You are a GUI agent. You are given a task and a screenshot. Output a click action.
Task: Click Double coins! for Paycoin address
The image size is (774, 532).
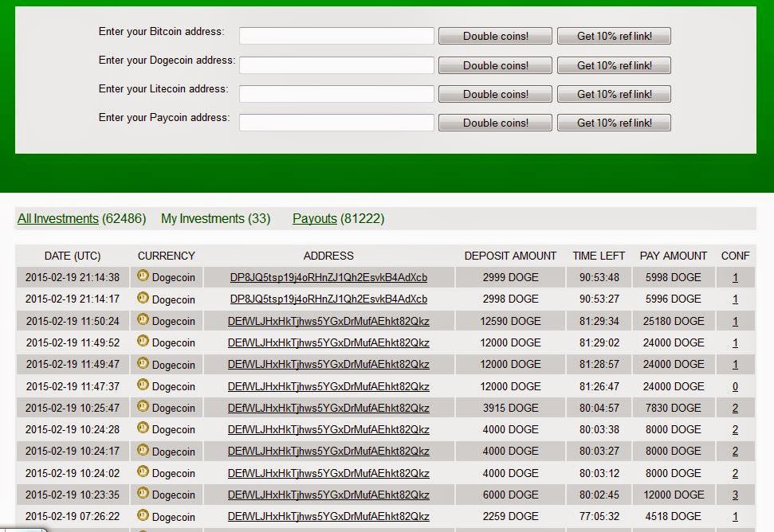click(495, 123)
